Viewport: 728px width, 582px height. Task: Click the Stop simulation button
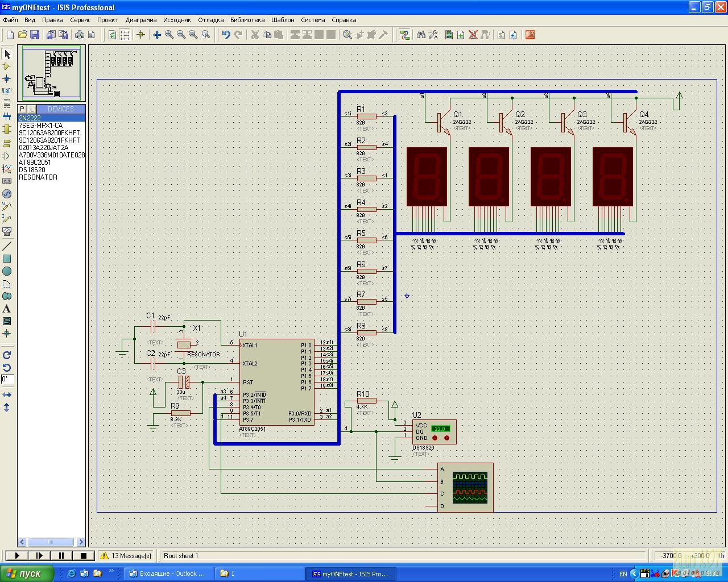click(x=84, y=555)
